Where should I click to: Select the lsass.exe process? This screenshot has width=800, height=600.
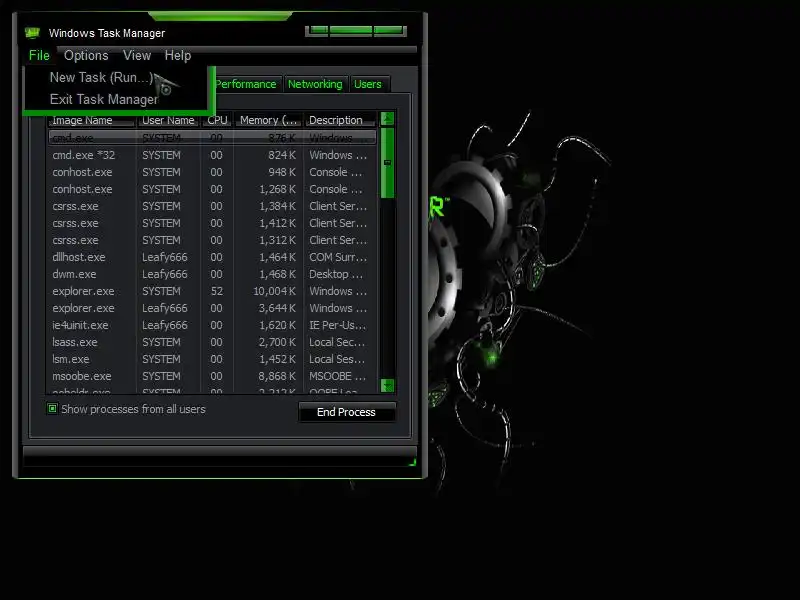pos(213,342)
